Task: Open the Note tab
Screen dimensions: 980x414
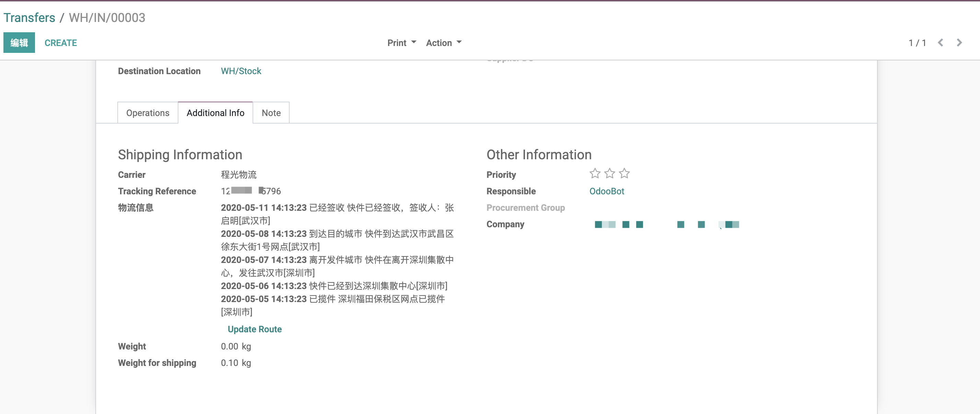Action: click(x=271, y=113)
